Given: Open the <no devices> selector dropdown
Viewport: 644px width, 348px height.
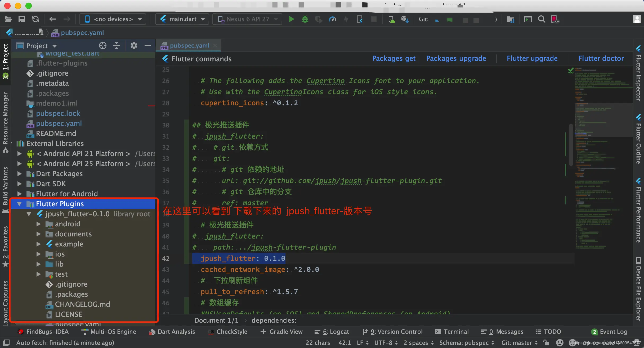Looking at the screenshot, I should [113, 19].
